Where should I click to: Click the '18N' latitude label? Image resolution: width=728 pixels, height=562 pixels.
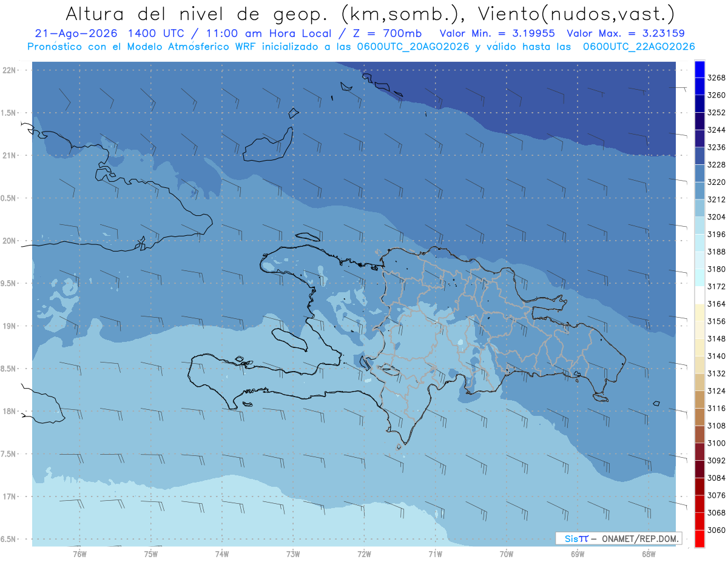point(10,411)
